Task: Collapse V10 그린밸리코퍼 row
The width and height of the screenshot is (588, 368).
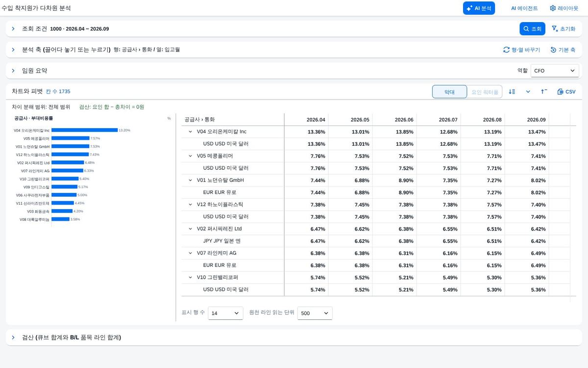Action: click(191, 277)
